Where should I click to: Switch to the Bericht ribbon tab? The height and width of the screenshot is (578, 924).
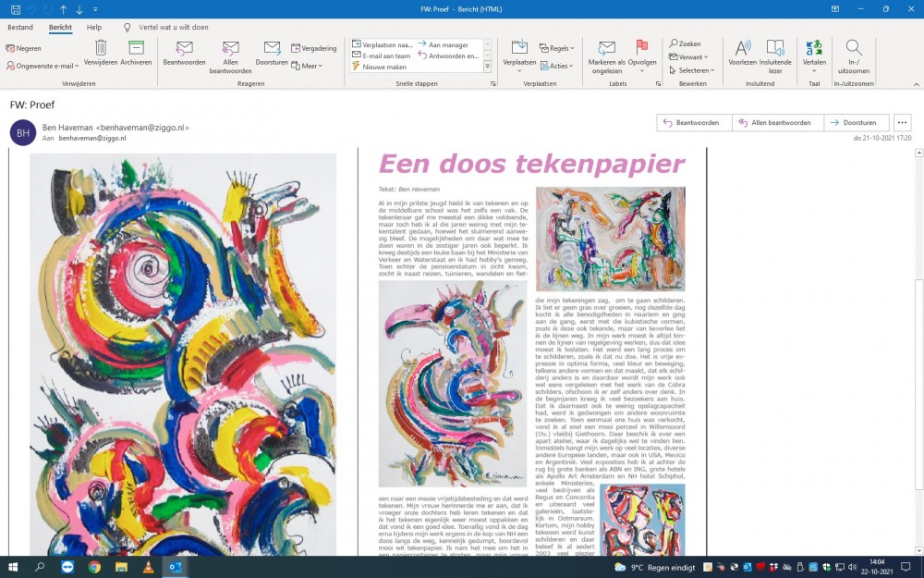coord(60,27)
